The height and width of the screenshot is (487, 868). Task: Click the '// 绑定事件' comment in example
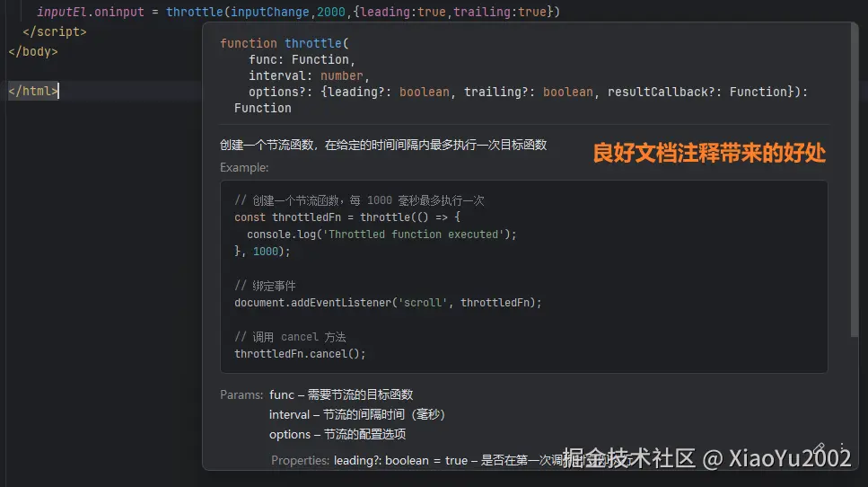coord(265,286)
